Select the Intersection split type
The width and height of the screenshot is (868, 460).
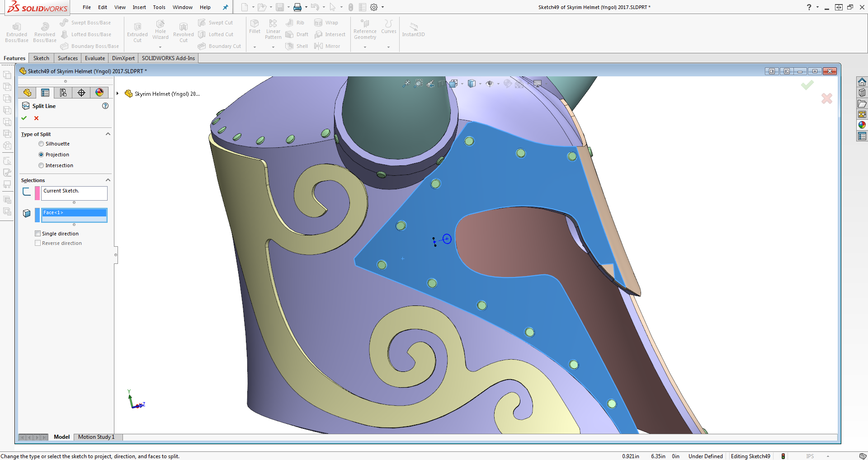[41, 165]
